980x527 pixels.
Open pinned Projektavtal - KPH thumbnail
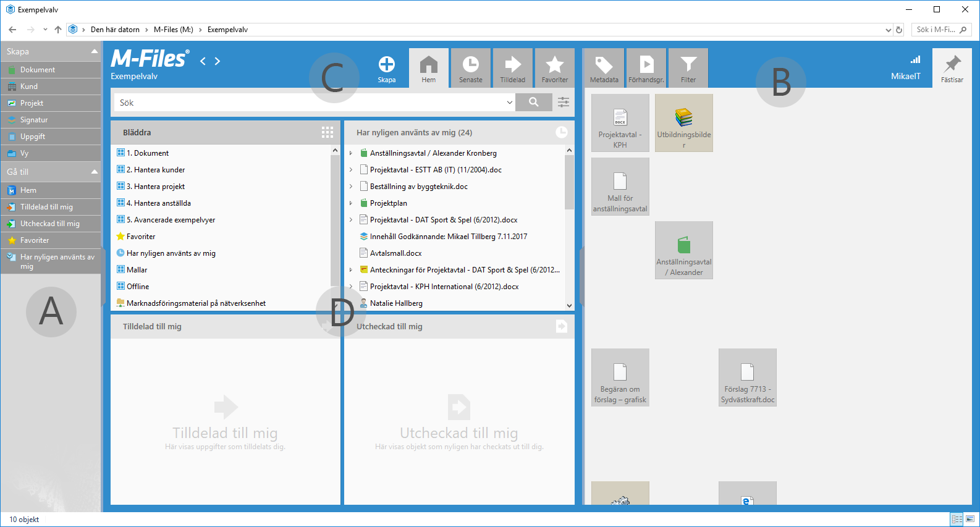[620, 123]
